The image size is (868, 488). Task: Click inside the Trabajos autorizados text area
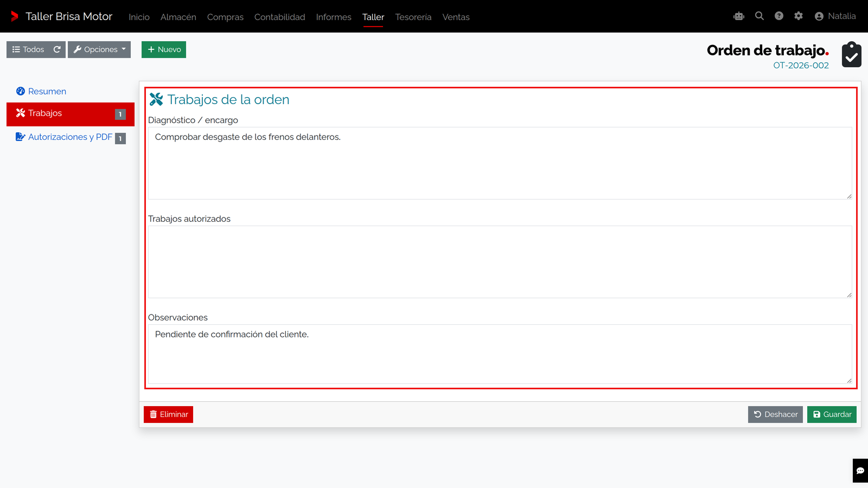pyautogui.click(x=500, y=262)
